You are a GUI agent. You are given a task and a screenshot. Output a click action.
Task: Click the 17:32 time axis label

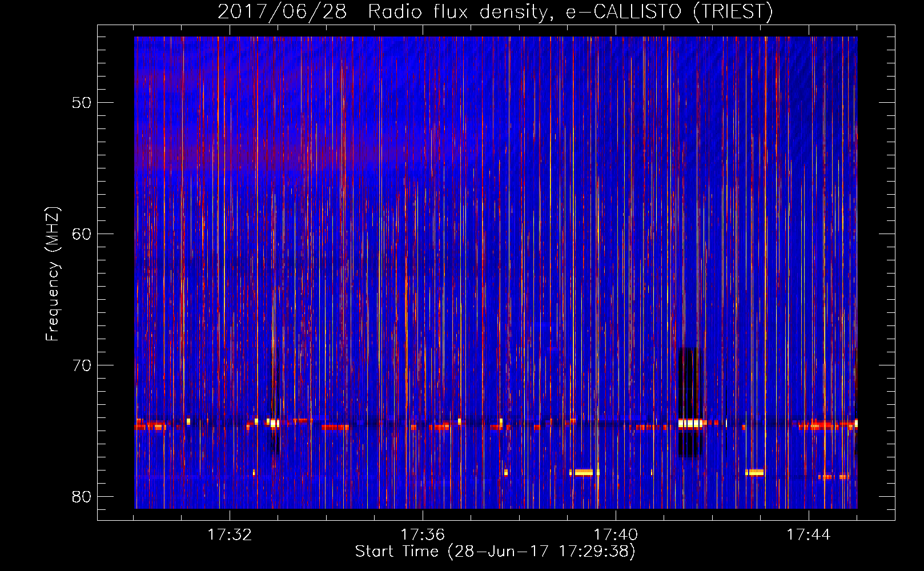[229, 535]
